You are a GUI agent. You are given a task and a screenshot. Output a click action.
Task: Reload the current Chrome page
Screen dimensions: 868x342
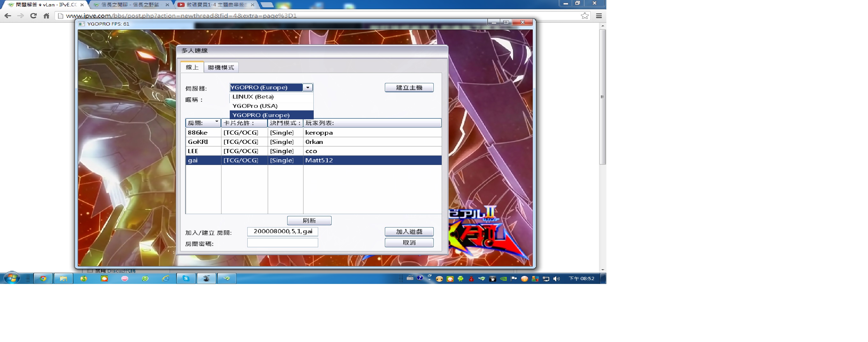coord(34,16)
